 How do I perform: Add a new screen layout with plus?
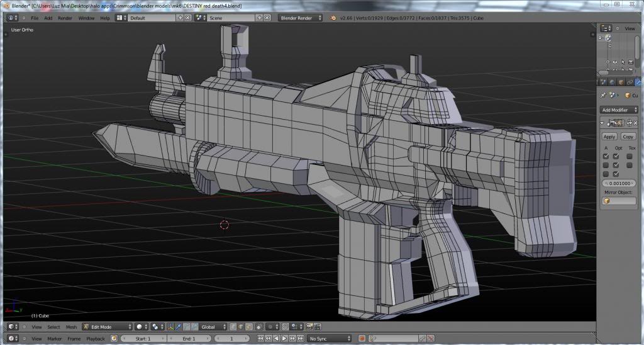(x=180, y=18)
